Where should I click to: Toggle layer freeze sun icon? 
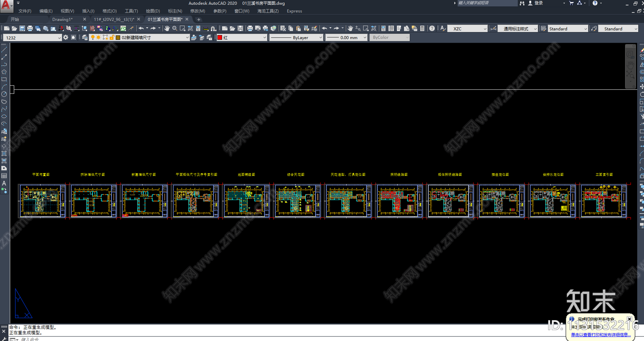98,37
